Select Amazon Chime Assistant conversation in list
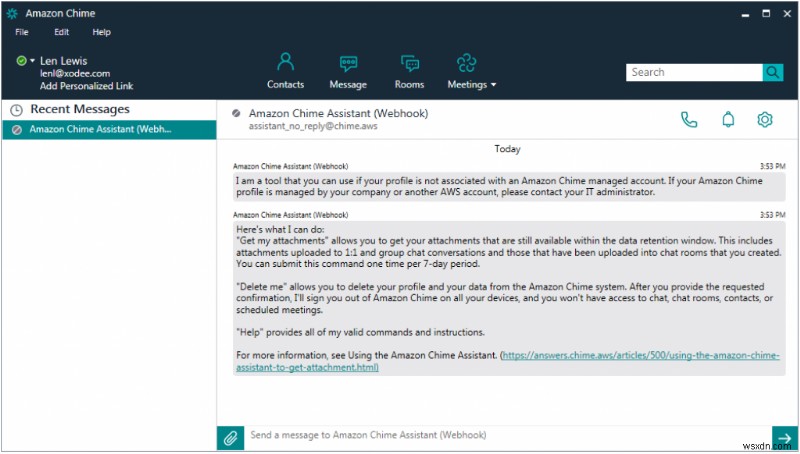The width and height of the screenshot is (800, 454). pos(109,130)
